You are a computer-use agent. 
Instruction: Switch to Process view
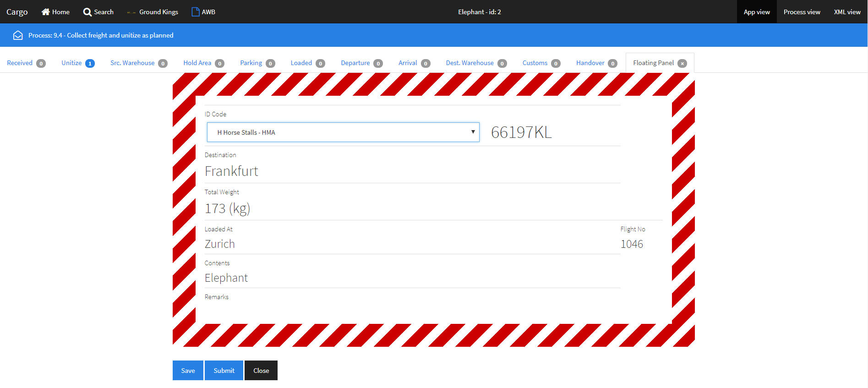(x=802, y=12)
